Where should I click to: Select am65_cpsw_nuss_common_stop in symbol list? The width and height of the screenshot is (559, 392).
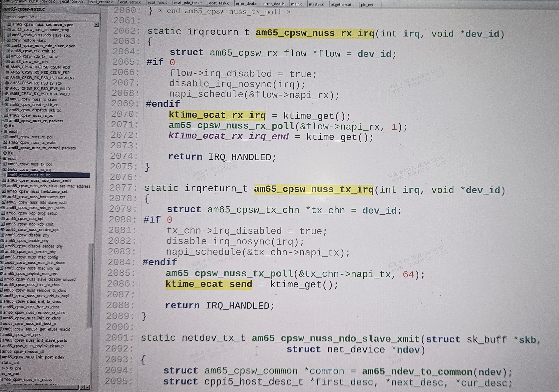click(x=40, y=30)
